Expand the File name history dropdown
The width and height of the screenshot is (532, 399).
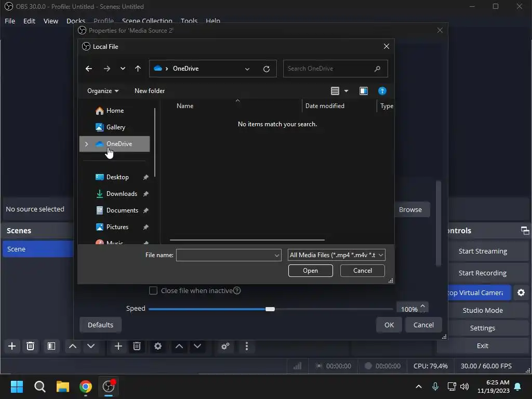277,255
